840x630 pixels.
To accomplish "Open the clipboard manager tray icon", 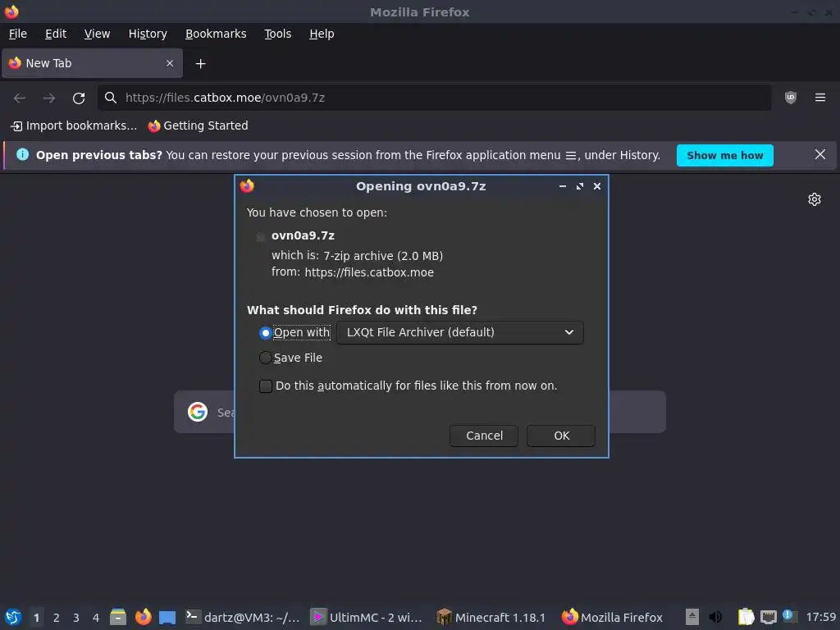I will click(x=746, y=617).
